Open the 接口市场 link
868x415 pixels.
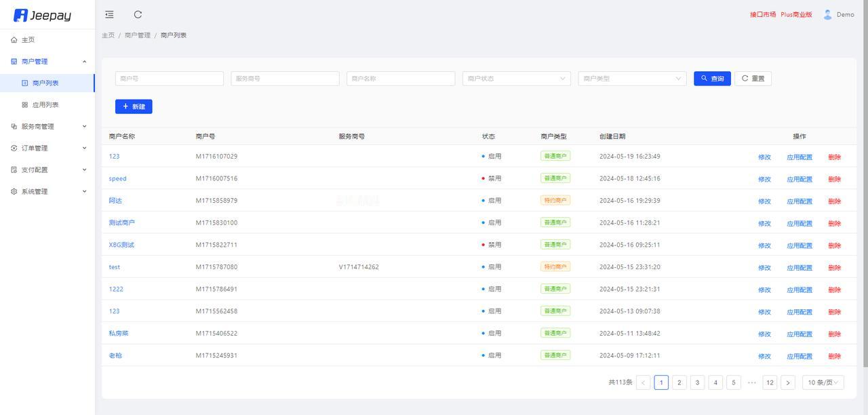point(763,14)
